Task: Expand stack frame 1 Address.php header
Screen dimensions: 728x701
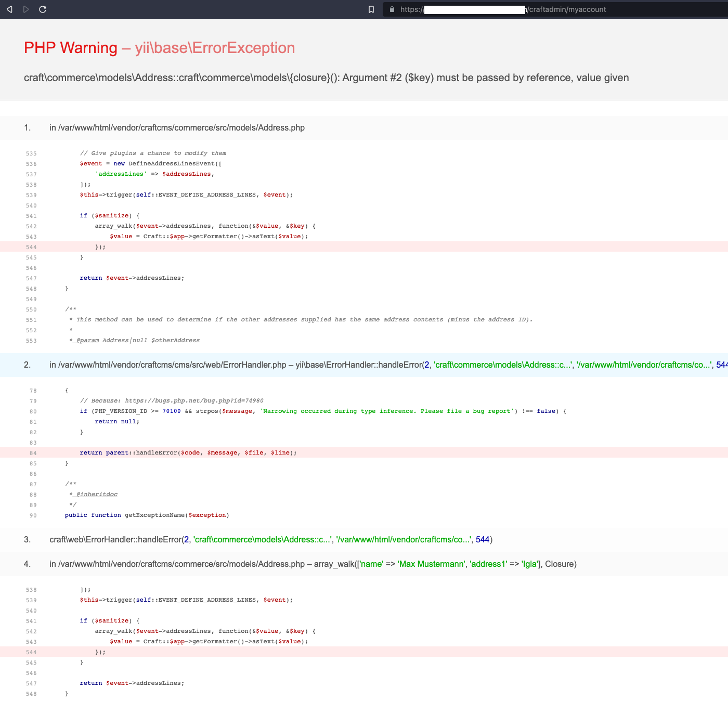Action: pyautogui.click(x=364, y=128)
